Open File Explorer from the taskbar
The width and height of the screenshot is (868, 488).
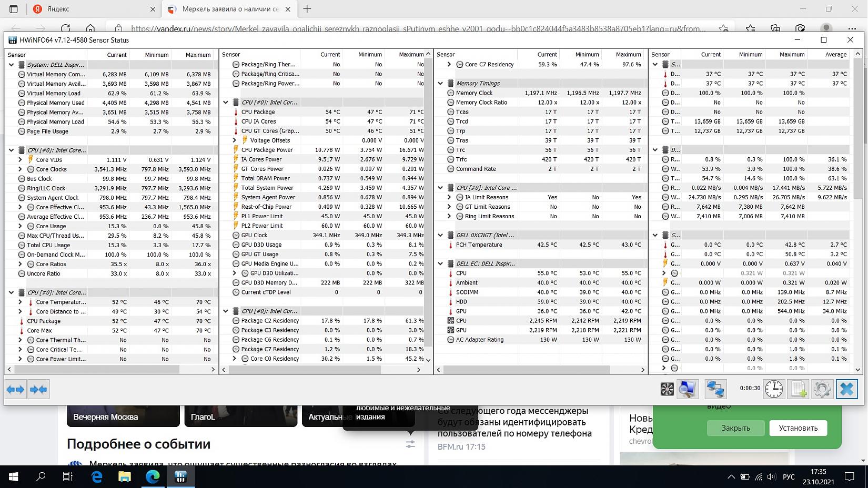pyautogui.click(x=125, y=477)
